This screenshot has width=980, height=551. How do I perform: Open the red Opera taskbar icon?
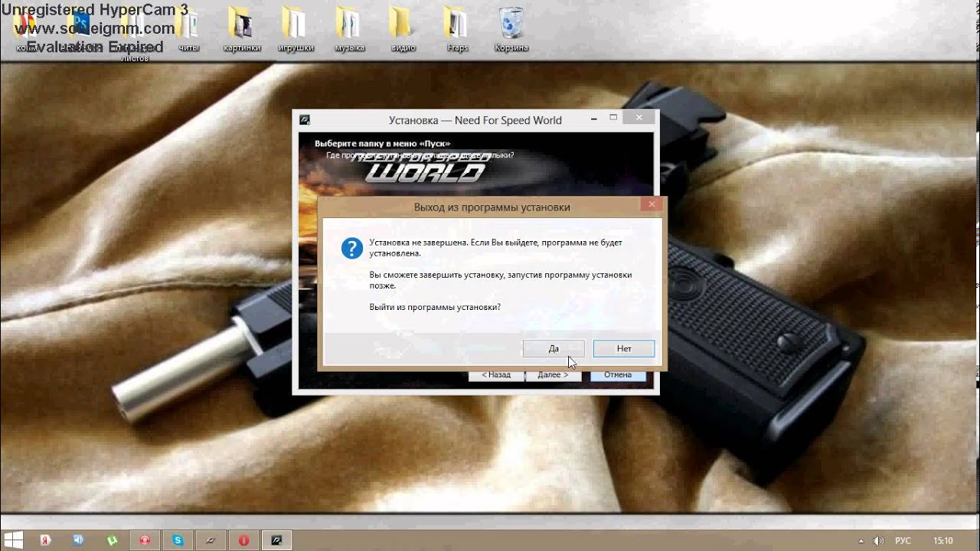(x=243, y=540)
